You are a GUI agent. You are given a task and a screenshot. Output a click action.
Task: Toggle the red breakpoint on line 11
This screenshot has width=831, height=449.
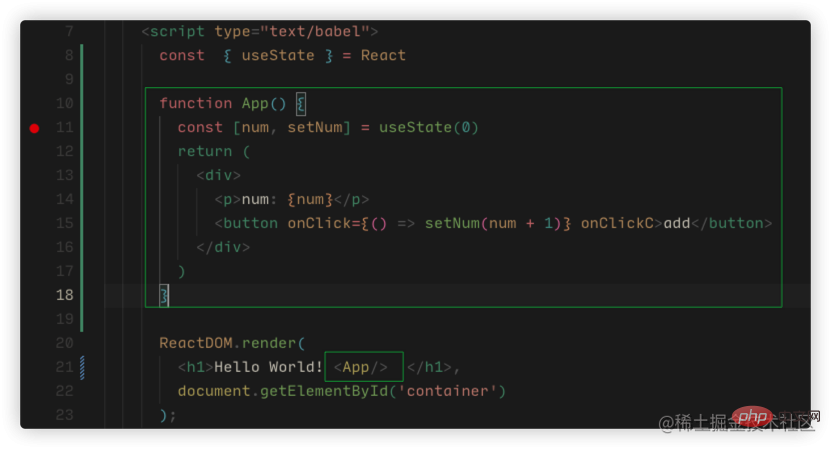tap(35, 128)
